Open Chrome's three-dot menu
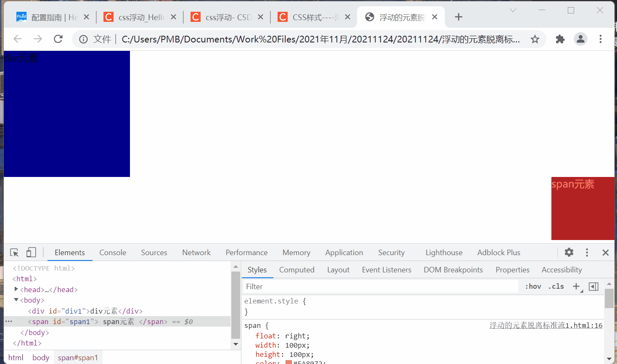Screen dimensions: 617x364 [x=601, y=39]
